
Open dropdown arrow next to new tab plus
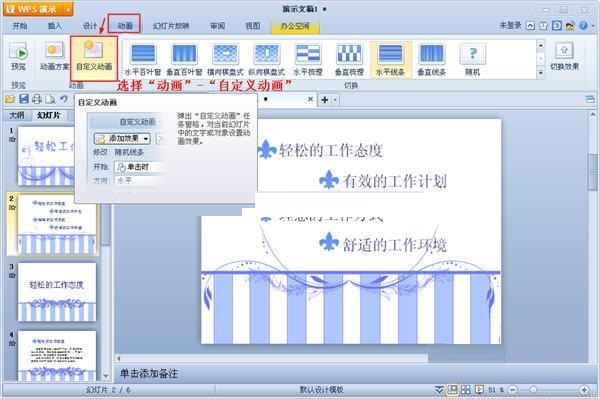coord(335,100)
